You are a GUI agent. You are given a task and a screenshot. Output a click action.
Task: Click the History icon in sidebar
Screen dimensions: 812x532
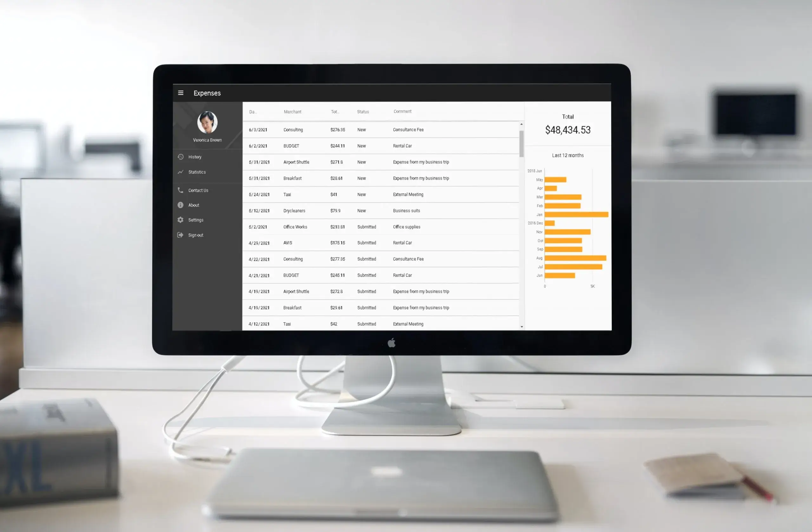[x=181, y=157]
